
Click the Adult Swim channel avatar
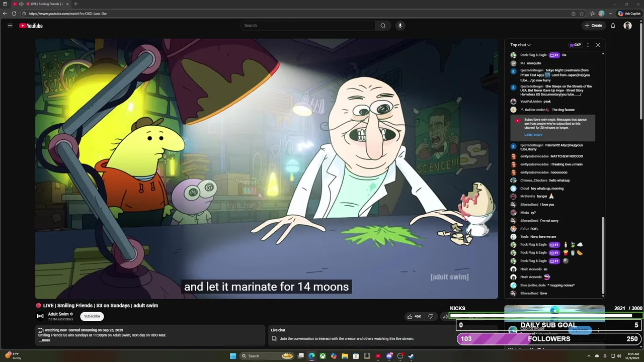40,316
